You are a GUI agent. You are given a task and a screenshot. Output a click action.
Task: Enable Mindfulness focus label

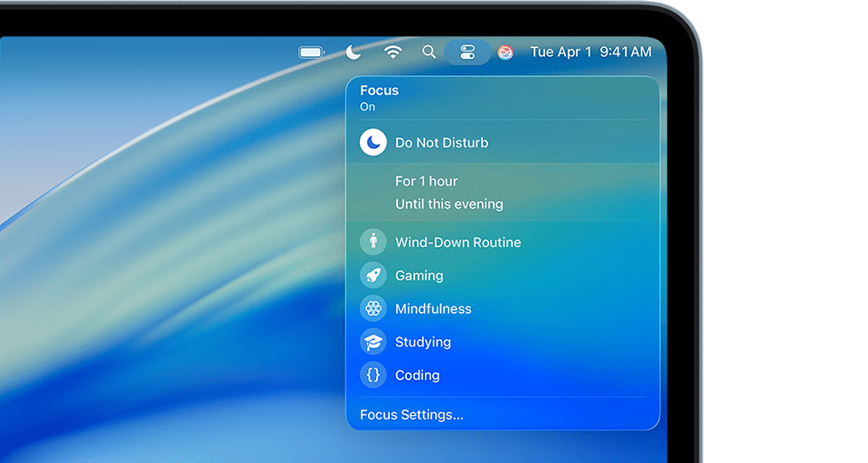433,308
